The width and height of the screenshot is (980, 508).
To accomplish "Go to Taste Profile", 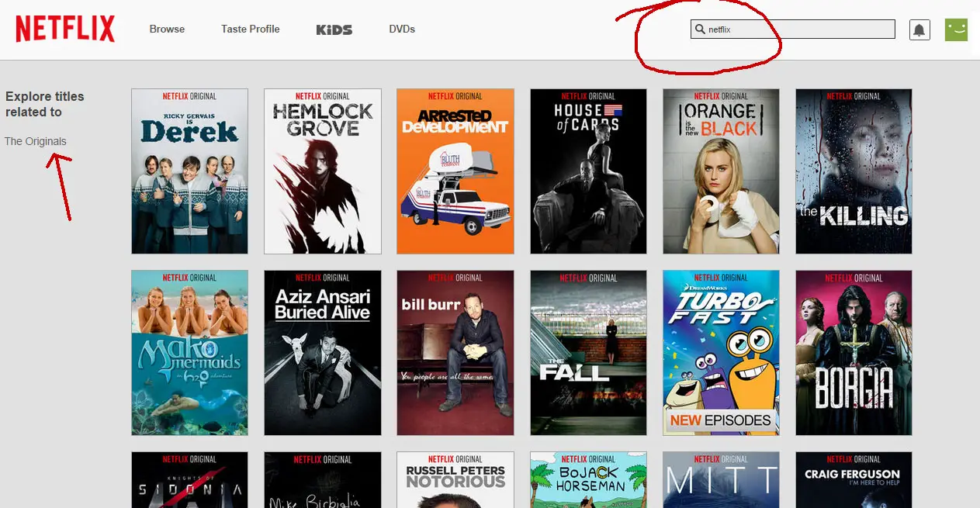I will tap(251, 29).
